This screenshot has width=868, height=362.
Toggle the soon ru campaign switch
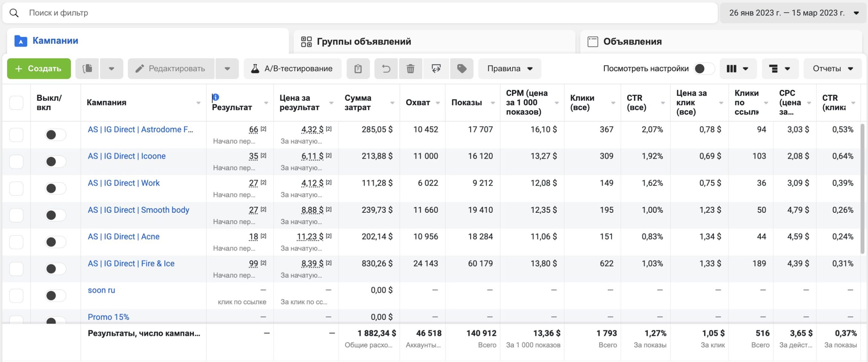pyautogui.click(x=55, y=296)
